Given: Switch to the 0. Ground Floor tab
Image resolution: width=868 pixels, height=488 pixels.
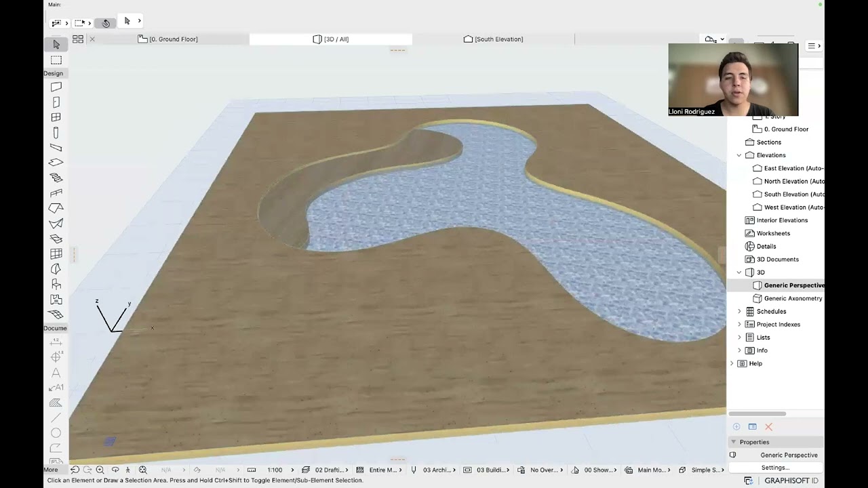Looking at the screenshot, I should [168, 39].
